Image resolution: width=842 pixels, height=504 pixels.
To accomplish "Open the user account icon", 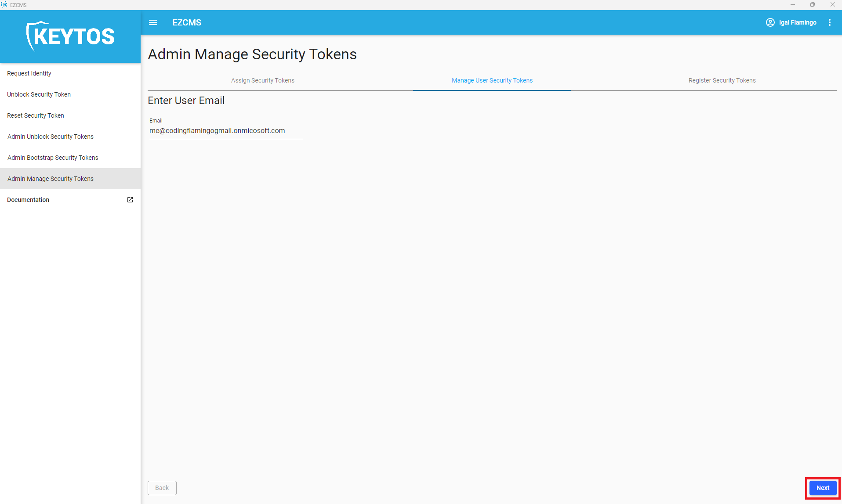I will tap(770, 22).
